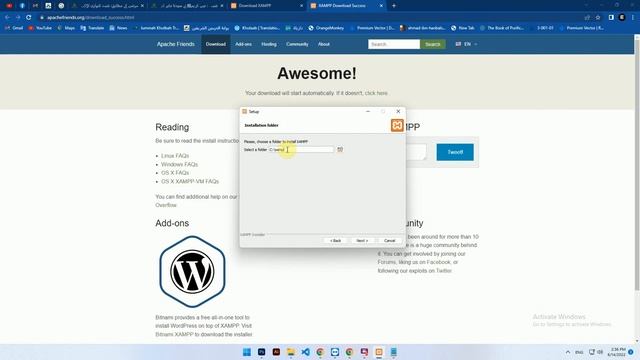Click the Next button in Setup
The image size is (640, 360).
click(362, 240)
